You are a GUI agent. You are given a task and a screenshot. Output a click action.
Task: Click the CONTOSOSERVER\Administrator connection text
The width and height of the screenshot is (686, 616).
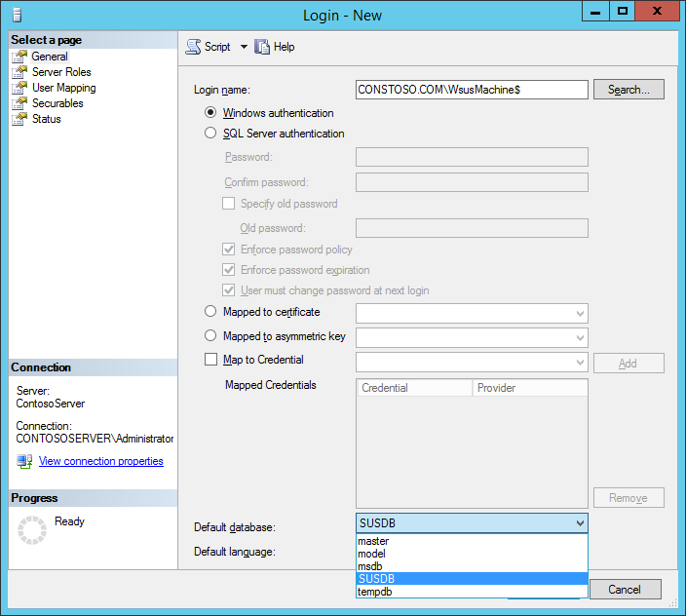(x=95, y=439)
